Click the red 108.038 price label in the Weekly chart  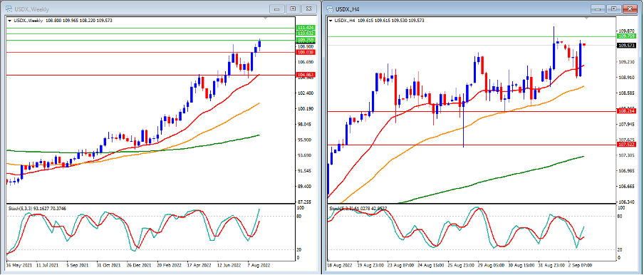(x=305, y=53)
